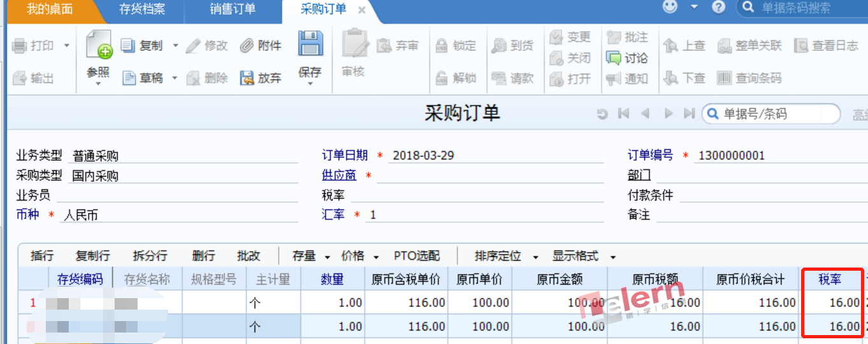Click the 部门 link label
Screen dimensions: 868x344
(639, 175)
